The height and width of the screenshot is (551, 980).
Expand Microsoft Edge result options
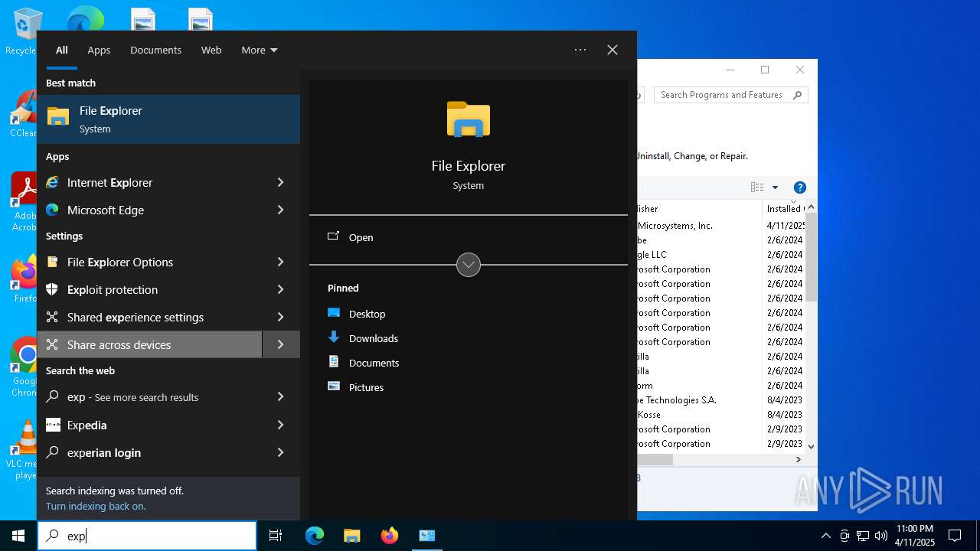pos(281,210)
